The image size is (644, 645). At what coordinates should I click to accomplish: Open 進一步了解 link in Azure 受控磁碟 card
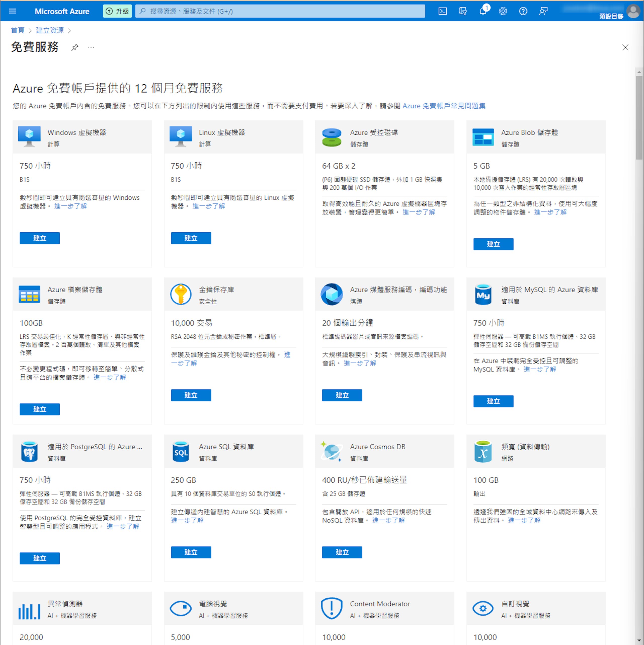(419, 212)
